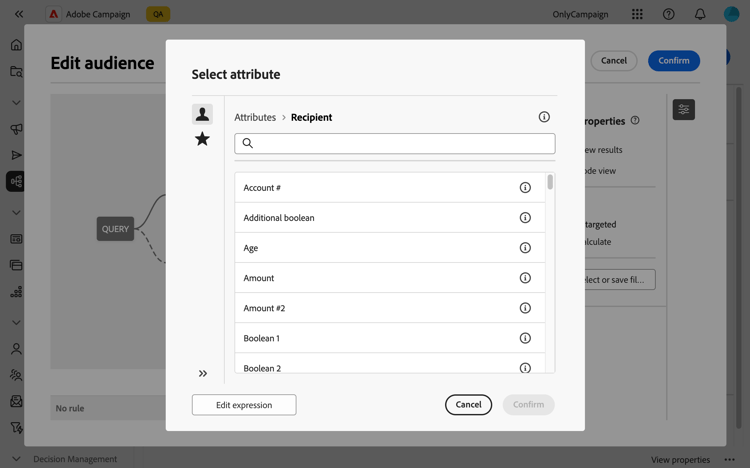
Task: Expand the attribute panel with double chevron
Action: click(x=203, y=373)
